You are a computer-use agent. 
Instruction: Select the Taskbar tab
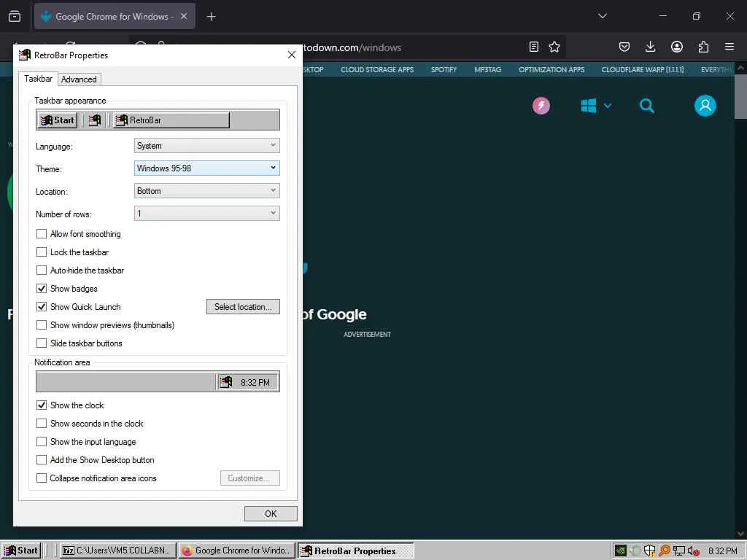[x=38, y=79]
